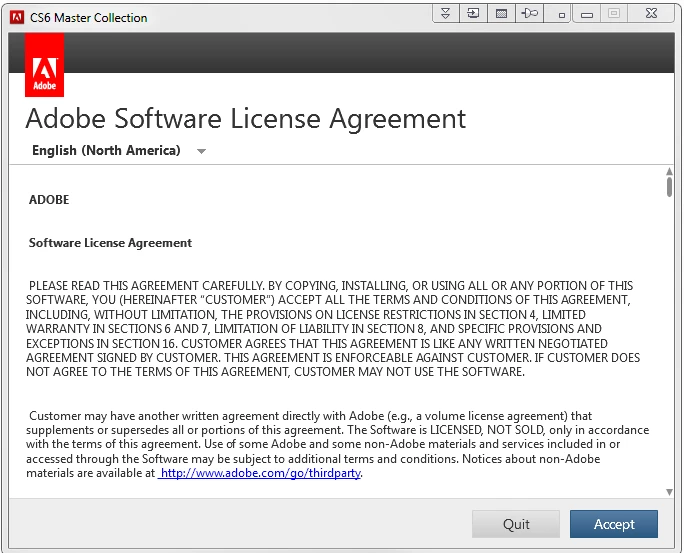Open the English (North America) language dropdown
Screen dimensions: 684x553
pyautogui.click(x=118, y=150)
